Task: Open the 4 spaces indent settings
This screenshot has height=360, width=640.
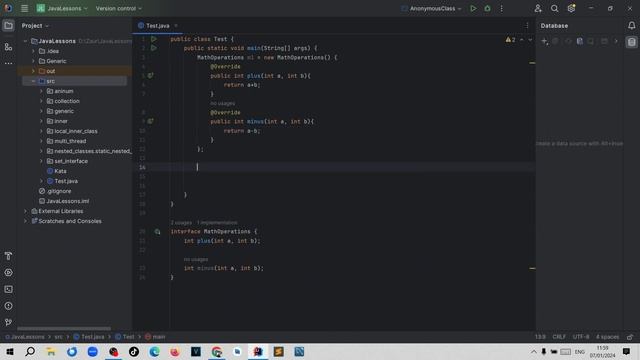Action: point(607,337)
